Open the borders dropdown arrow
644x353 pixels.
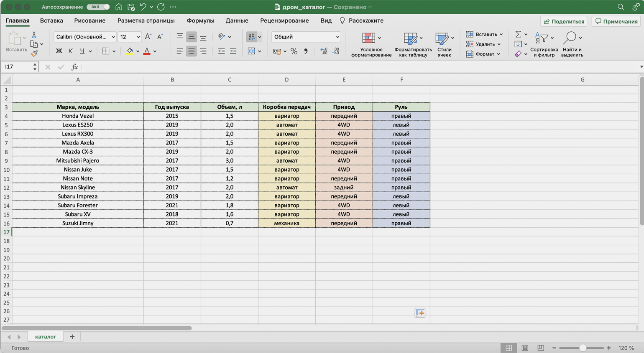click(114, 51)
